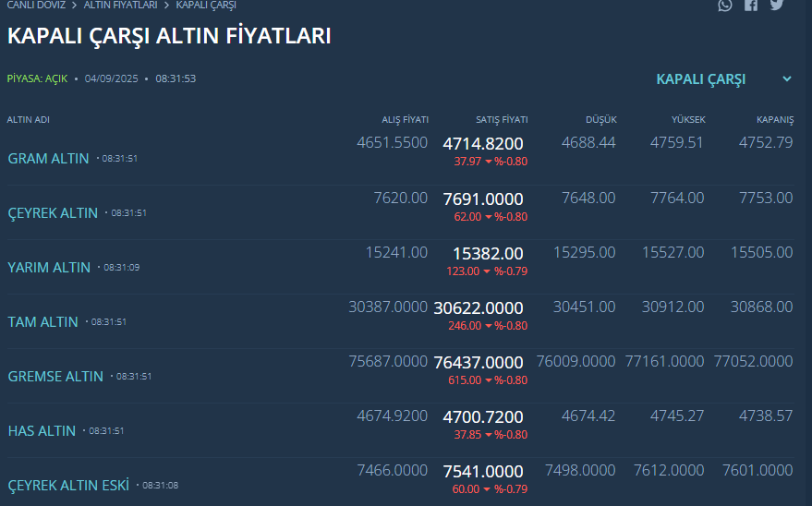This screenshot has width=812, height=506.
Task: Click red down arrow in GRAM ALTIN row
Action: point(488,162)
